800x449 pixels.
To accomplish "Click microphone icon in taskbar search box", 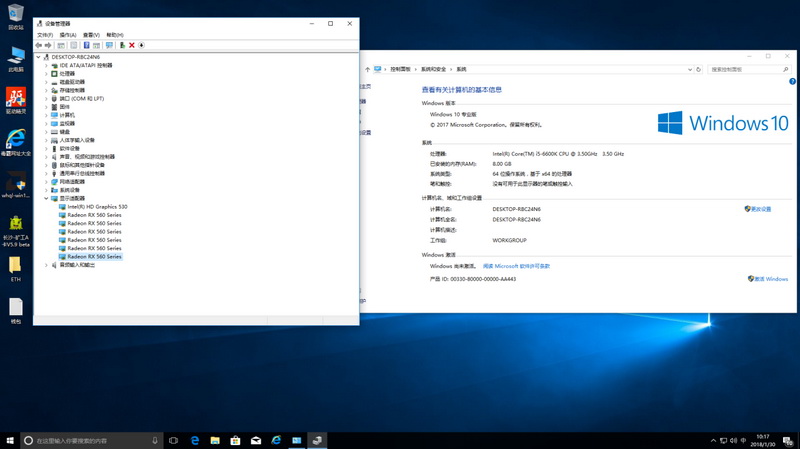I will 155,440.
